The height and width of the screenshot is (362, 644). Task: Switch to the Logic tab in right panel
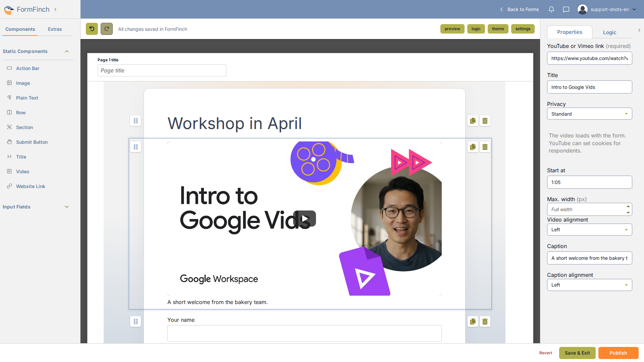[x=609, y=32]
